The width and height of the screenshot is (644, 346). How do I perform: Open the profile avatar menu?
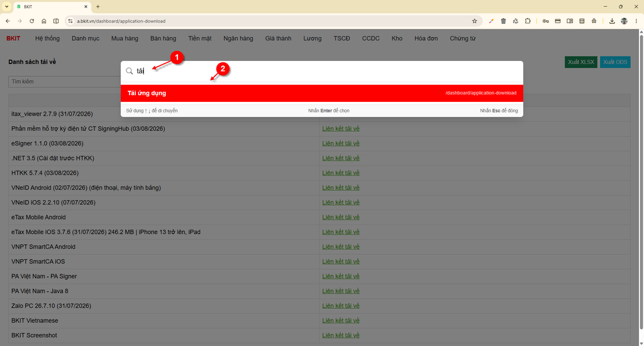coord(625,21)
